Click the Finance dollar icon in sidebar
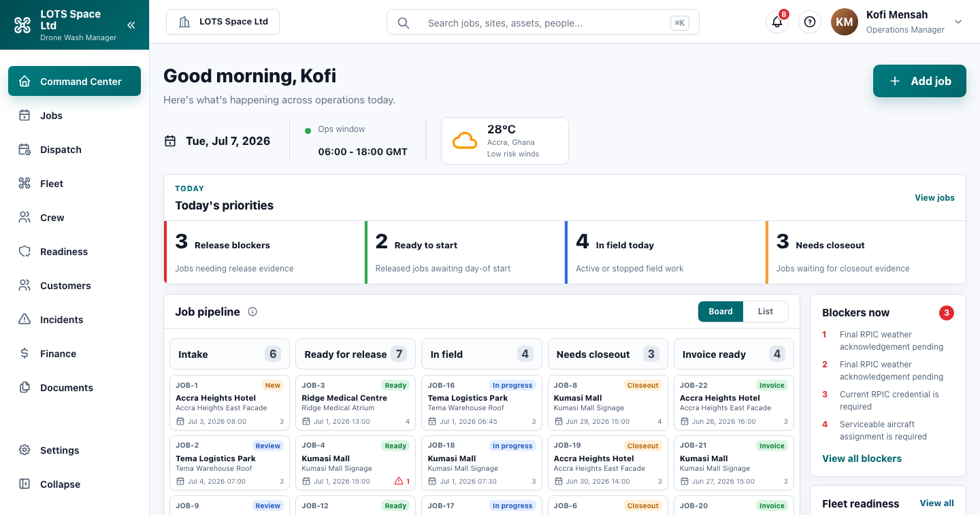This screenshot has height=515, width=980. click(24, 354)
